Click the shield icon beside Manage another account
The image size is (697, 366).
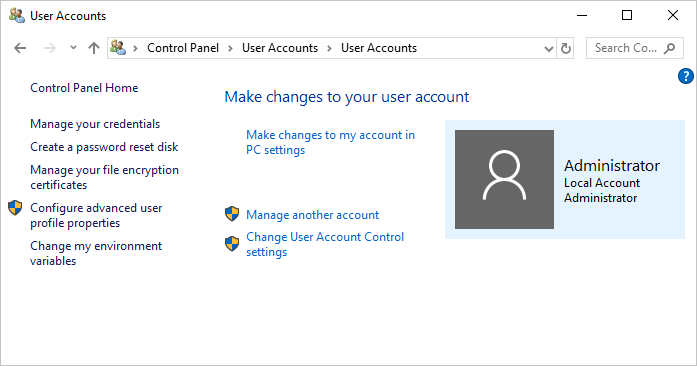(x=232, y=214)
